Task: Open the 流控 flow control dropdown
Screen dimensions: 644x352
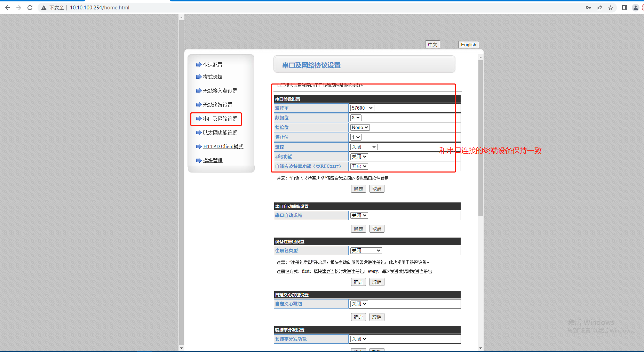Action: [x=364, y=147]
